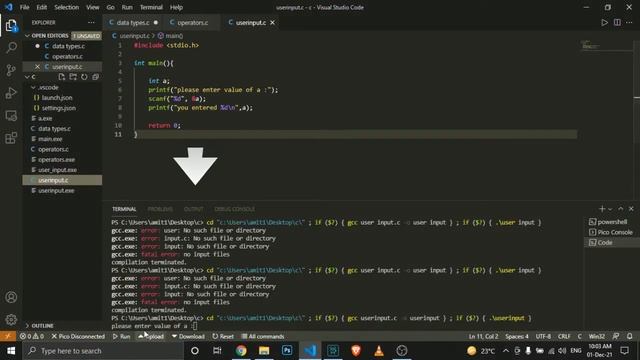Open the Search view in activity bar
Screen dimensions: 640x360
click(x=11, y=48)
